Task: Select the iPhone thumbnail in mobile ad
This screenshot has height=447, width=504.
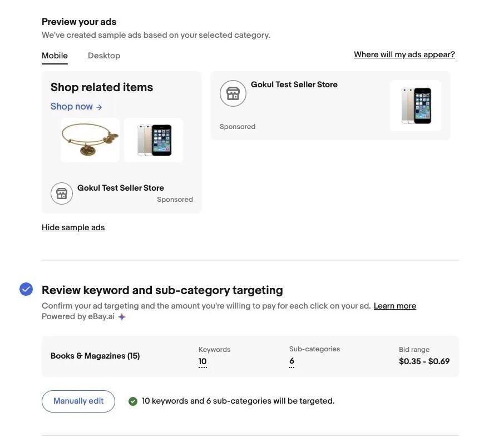Action: tap(154, 140)
